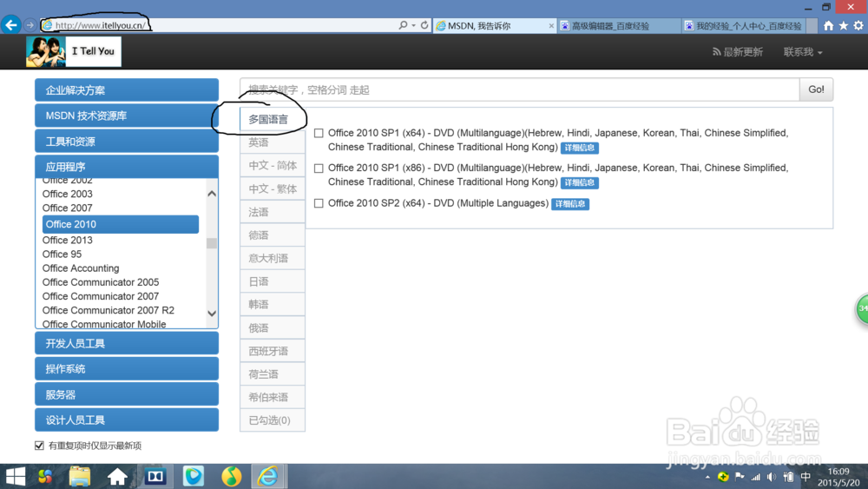
Task: Click the blue shield taskbar icon
Action: (194, 476)
